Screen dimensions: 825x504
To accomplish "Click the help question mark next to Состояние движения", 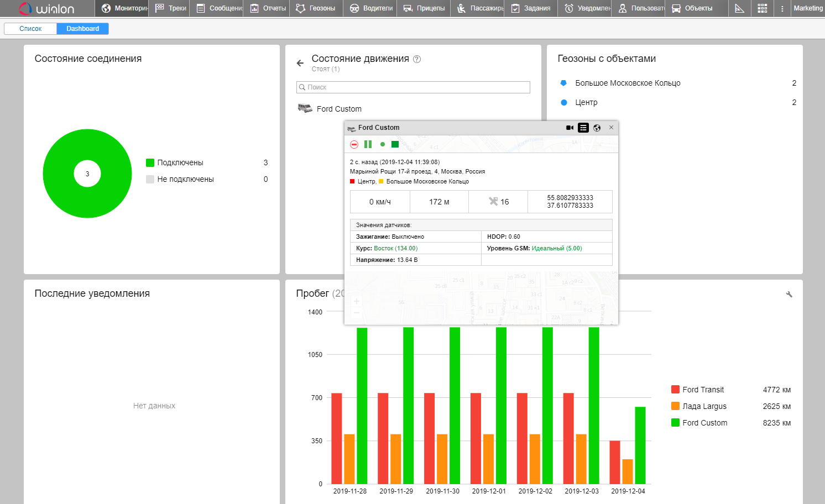I will tap(417, 59).
